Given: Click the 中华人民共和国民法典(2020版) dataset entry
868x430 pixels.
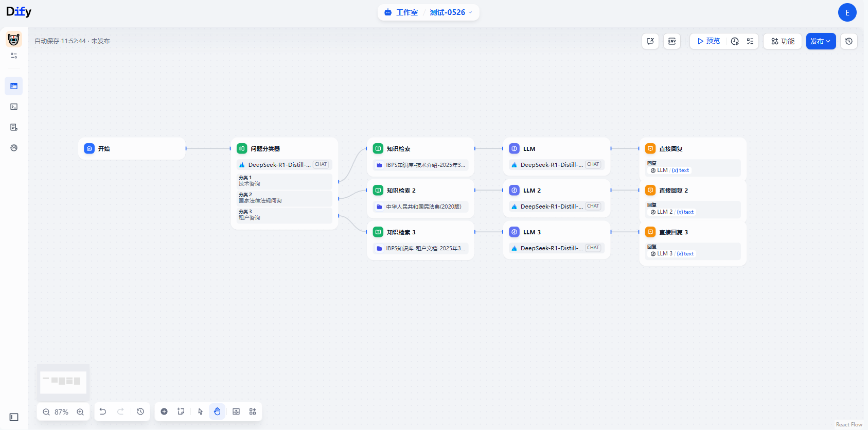Looking at the screenshot, I should (x=421, y=207).
